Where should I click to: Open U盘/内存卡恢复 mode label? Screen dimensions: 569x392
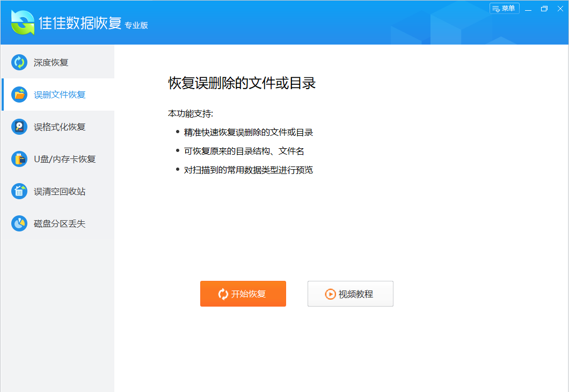click(64, 159)
